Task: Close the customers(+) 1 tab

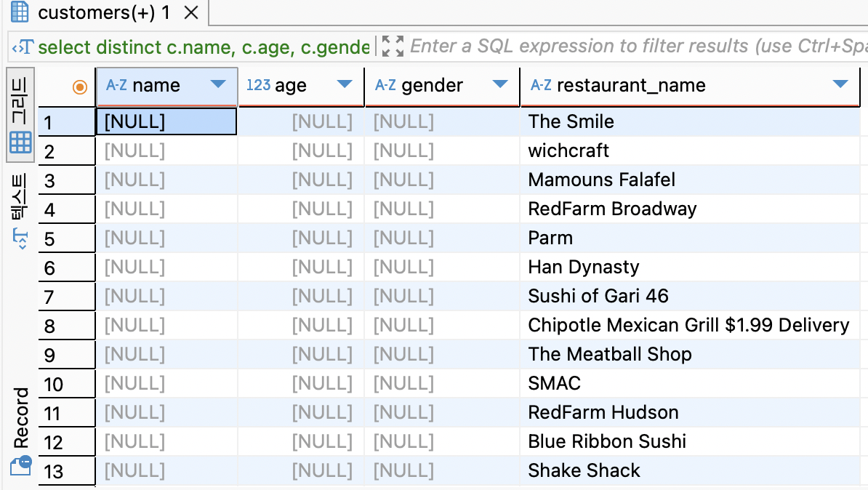Action: click(x=191, y=12)
